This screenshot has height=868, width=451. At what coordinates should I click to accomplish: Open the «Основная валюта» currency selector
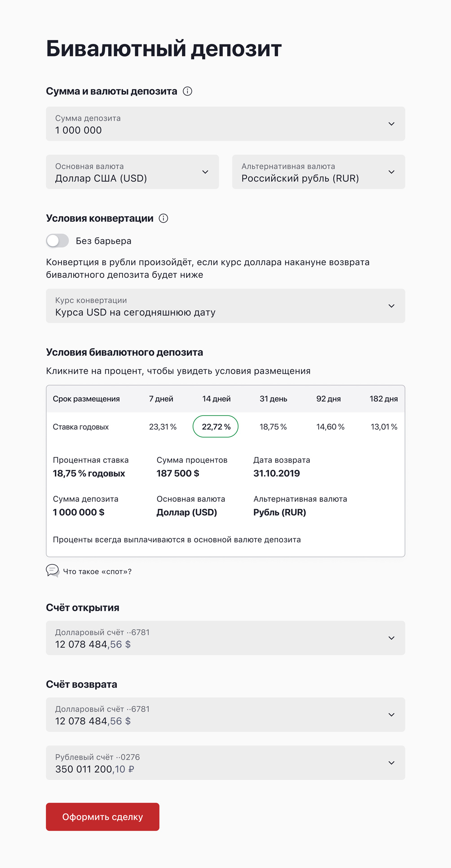(x=206, y=172)
